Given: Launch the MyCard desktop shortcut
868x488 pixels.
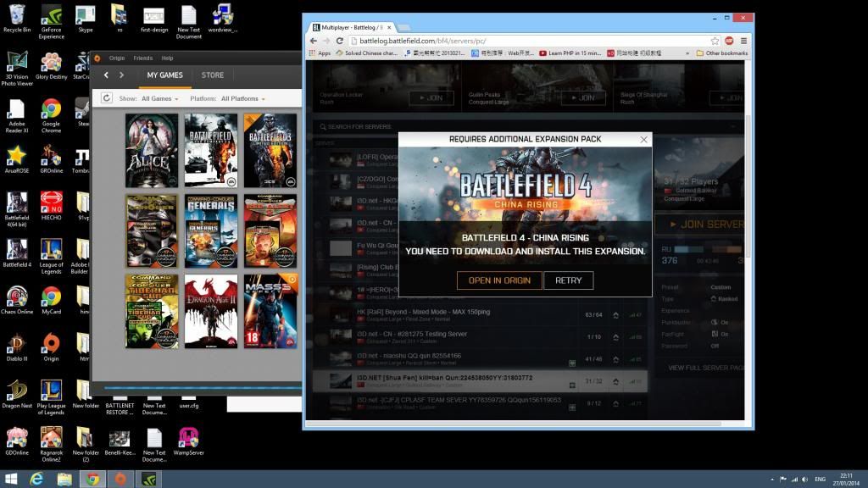Looking at the screenshot, I should [x=51, y=300].
